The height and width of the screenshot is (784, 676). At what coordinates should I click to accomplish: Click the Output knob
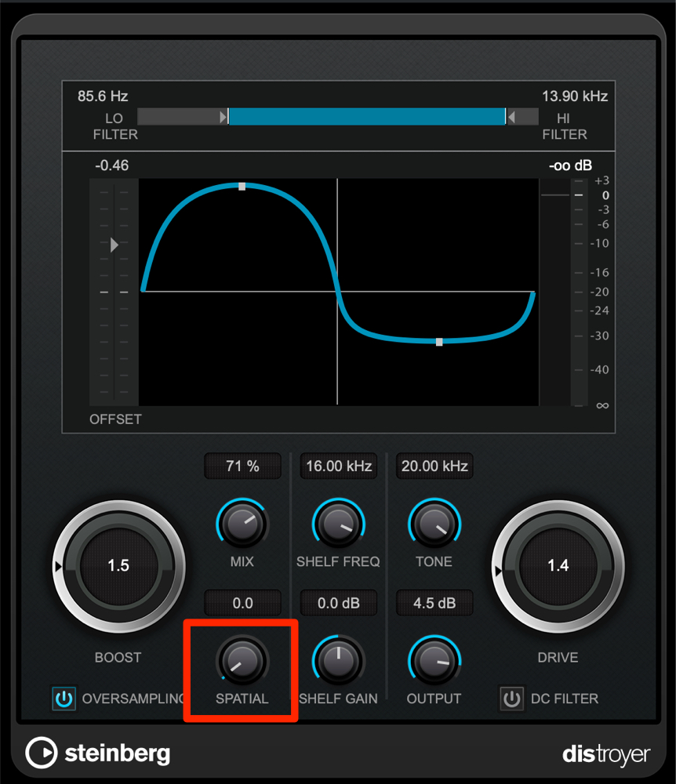point(434,662)
